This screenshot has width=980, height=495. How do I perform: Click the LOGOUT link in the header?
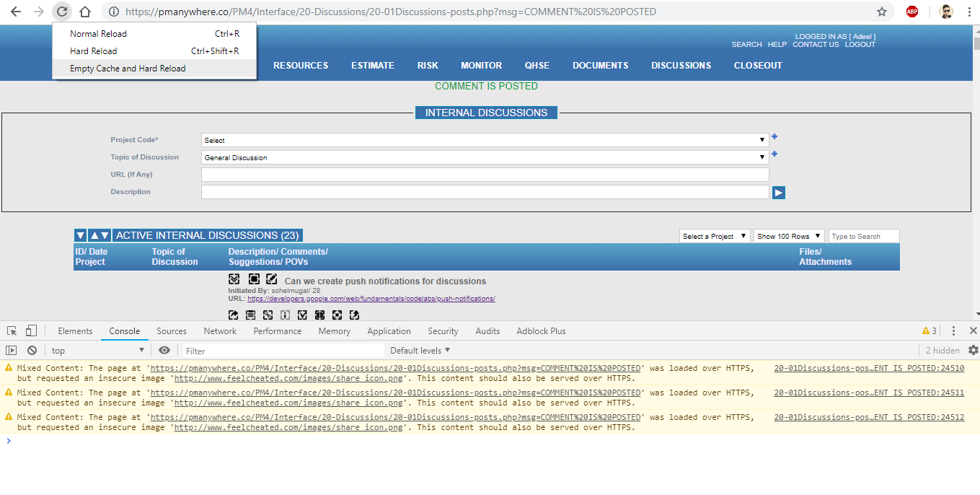tap(860, 45)
